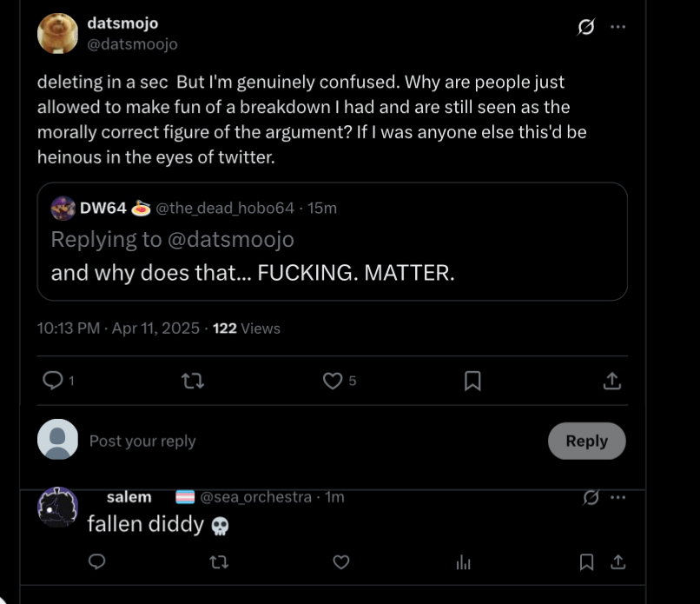
Task: Bookmark the datsmojo post
Action: pyautogui.click(x=472, y=380)
